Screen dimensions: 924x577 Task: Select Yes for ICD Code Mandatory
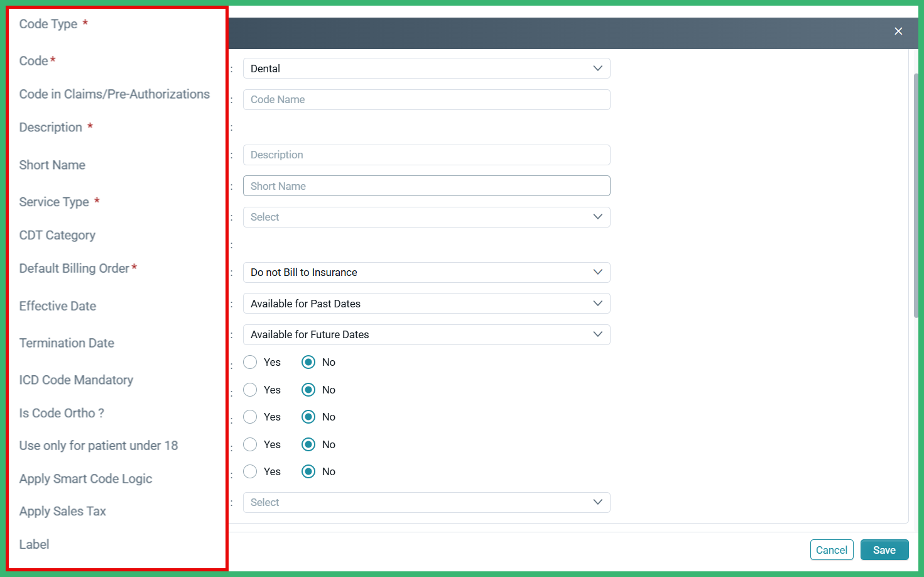(249, 362)
